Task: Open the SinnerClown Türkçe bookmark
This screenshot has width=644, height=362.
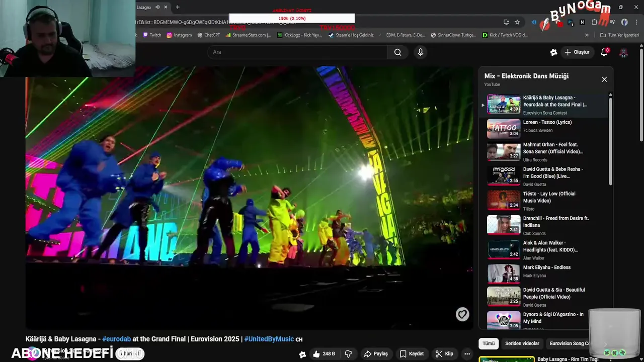Action: click(x=453, y=35)
